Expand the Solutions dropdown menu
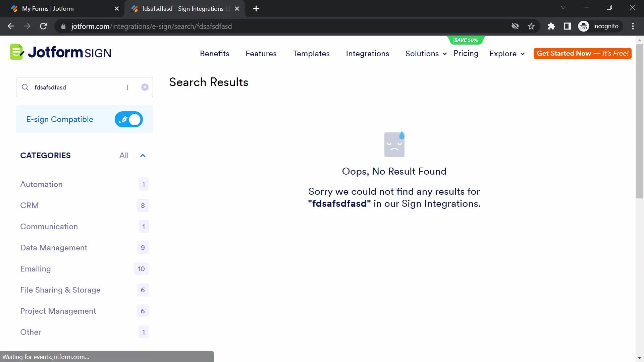The image size is (644, 362). (x=425, y=53)
